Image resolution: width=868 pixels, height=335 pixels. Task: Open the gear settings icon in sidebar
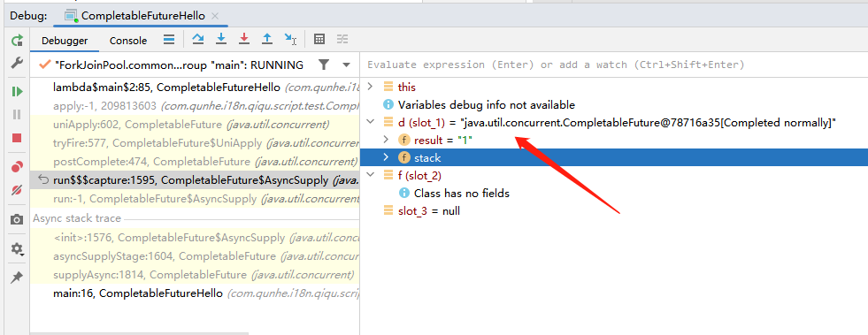click(x=17, y=248)
